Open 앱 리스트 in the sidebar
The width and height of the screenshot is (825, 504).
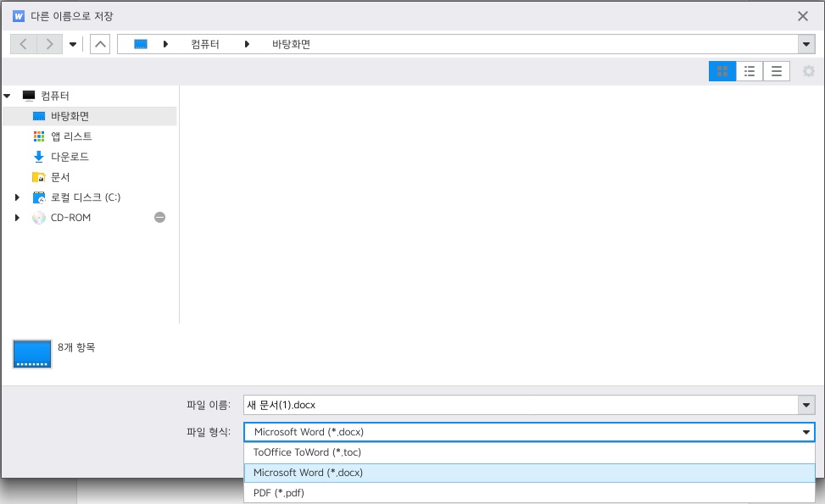[x=71, y=136]
